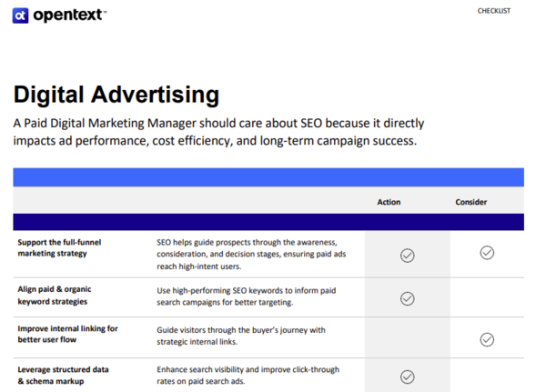
Task: Toggle Action checkmark for full-funnel marketing strategy
Action: (408, 256)
